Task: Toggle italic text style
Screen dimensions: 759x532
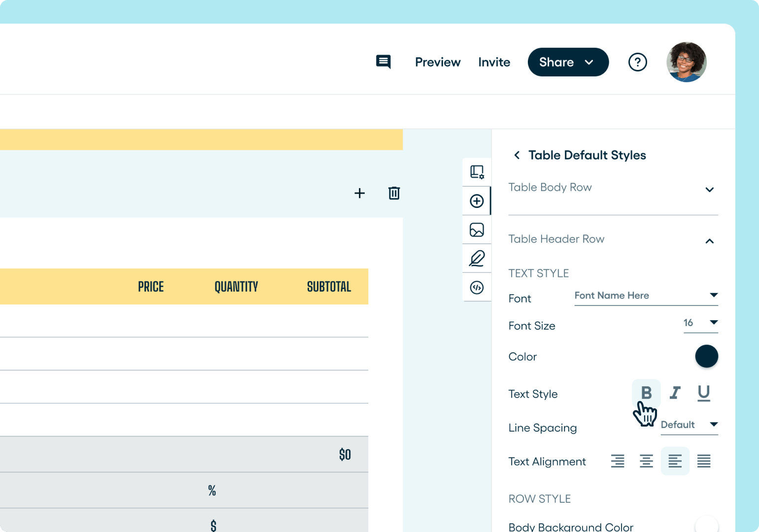Action: [x=675, y=393]
